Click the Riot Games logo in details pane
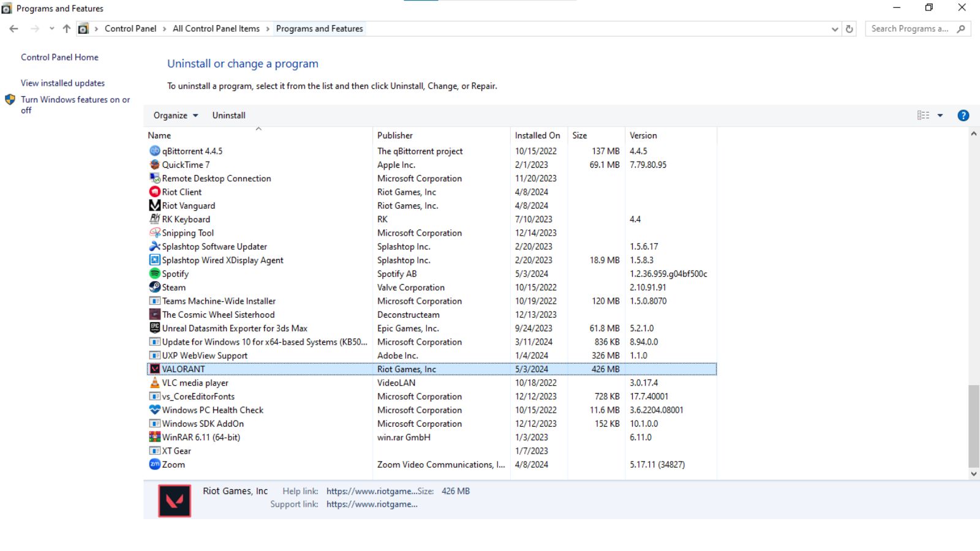This screenshot has width=980, height=551. tap(174, 501)
